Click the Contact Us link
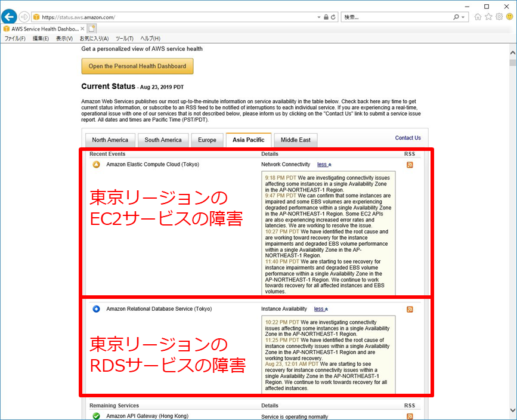 [408, 138]
